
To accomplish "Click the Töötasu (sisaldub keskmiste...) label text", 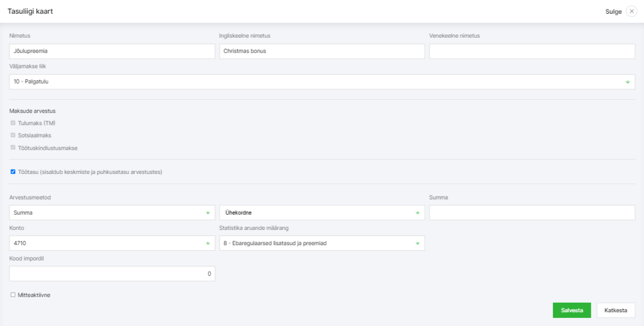I will tap(91, 172).
